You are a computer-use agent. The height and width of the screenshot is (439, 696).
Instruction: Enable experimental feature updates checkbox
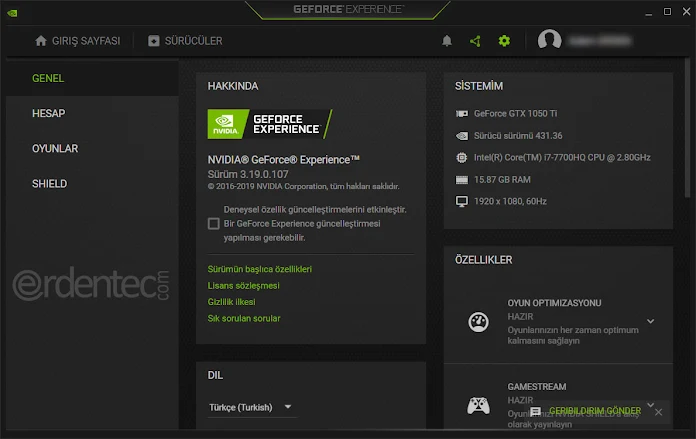pyautogui.click(x=214, y=224)
